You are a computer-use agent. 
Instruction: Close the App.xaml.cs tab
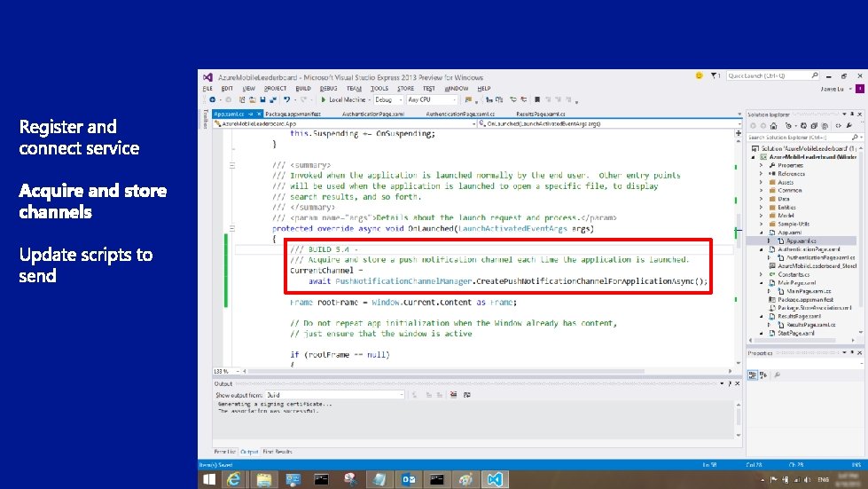click(259, 114)
